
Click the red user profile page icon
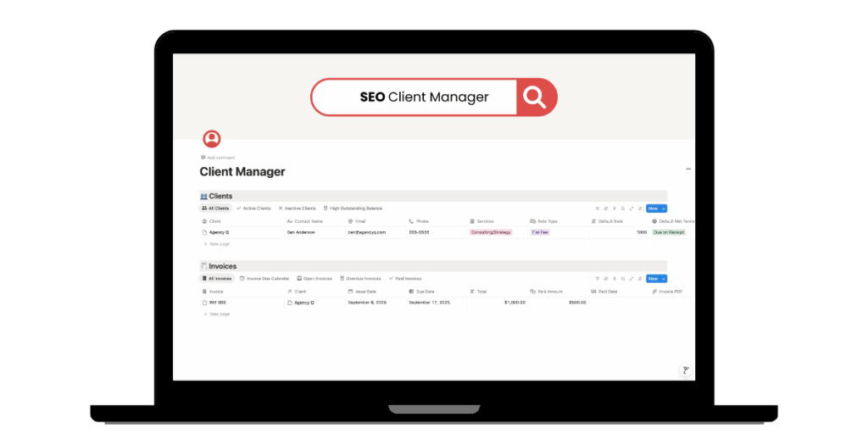(211, 139)
